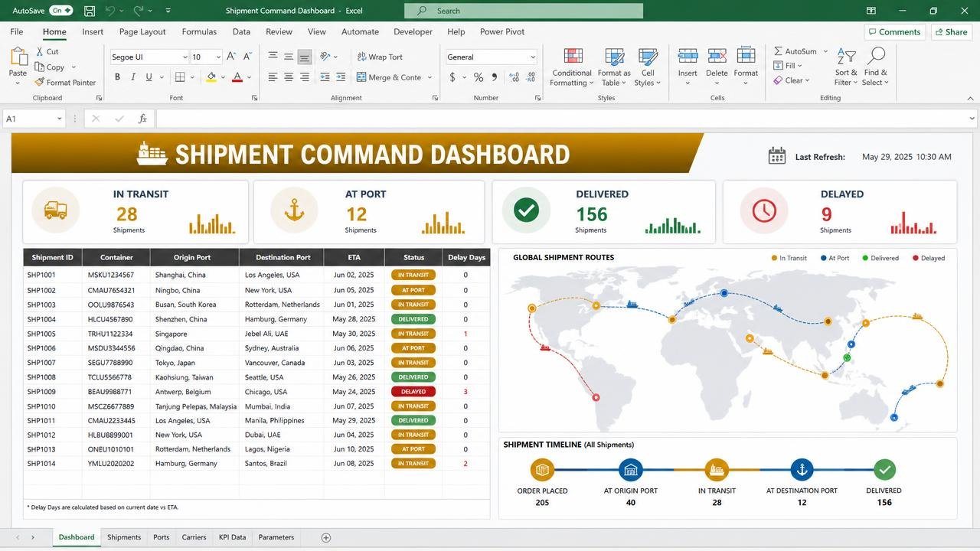Click the Cut scissors icon

pyautogui.click(x=40, y=51)
